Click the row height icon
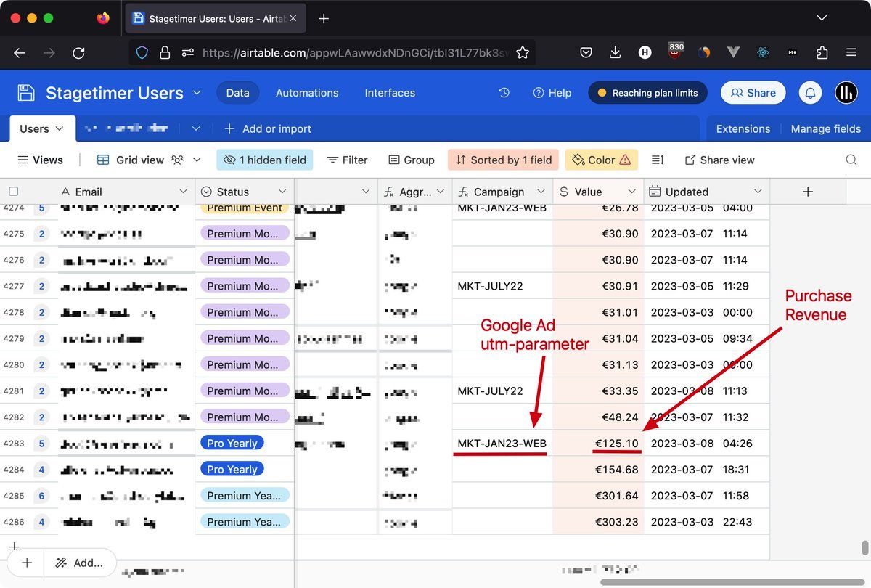The width and height of the screenshot is (871, 588). 658,160
